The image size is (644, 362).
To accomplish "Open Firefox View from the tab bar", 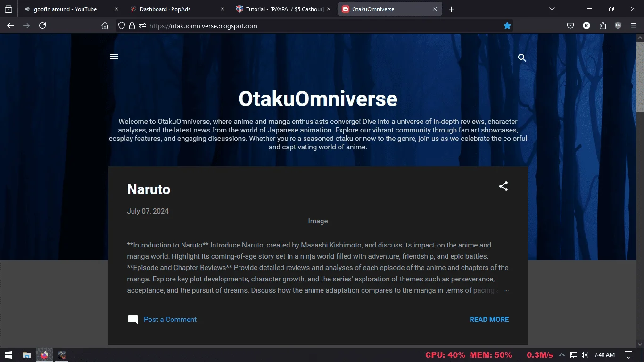I will pos(8,9).
